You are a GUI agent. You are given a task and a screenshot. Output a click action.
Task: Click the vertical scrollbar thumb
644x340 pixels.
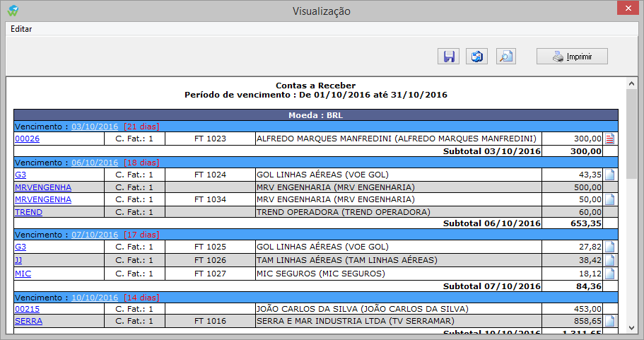click(632, 134)
